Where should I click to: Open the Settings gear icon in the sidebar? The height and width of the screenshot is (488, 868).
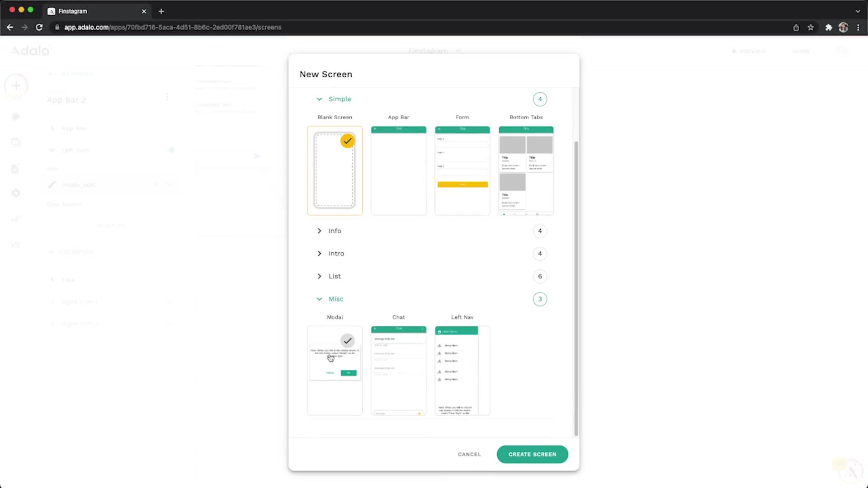[16, 193]
